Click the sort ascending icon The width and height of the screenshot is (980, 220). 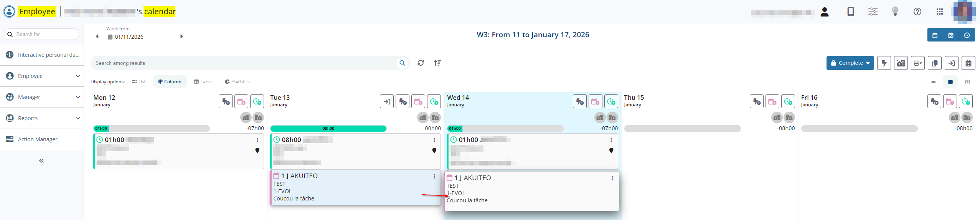point(437,63)
